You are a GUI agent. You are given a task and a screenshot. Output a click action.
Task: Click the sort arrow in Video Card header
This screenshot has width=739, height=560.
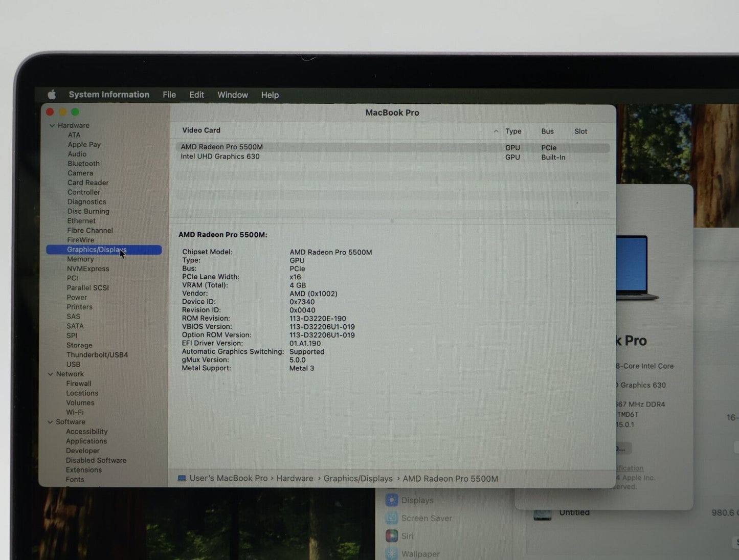tap(496, 131)
